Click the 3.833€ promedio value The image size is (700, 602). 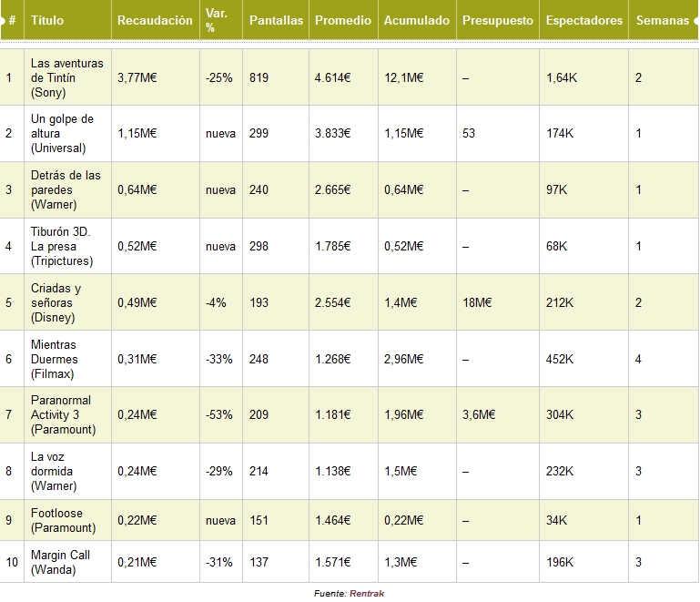(332, 133)
